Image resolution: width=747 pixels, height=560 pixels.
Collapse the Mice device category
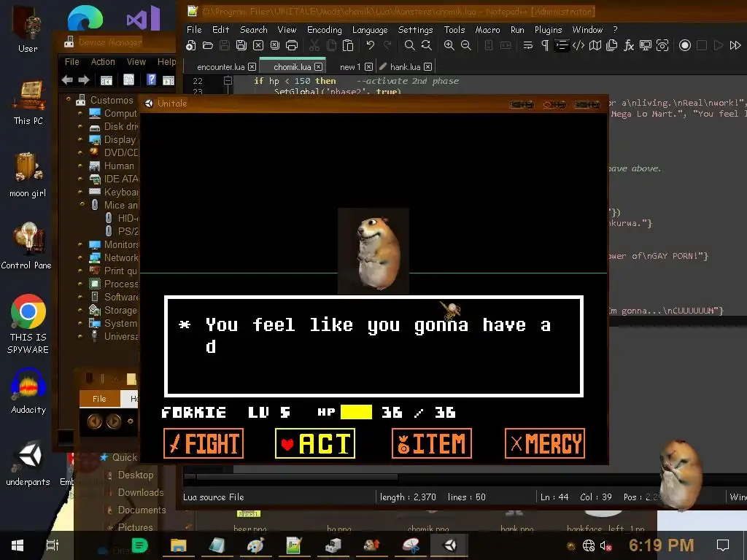[x=82, y=204]
